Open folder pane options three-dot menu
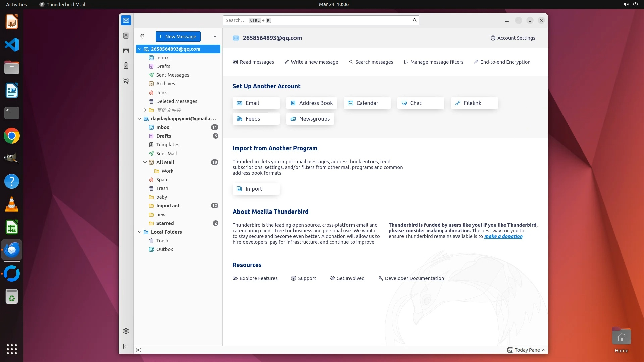644x362 pixels. 214,36
